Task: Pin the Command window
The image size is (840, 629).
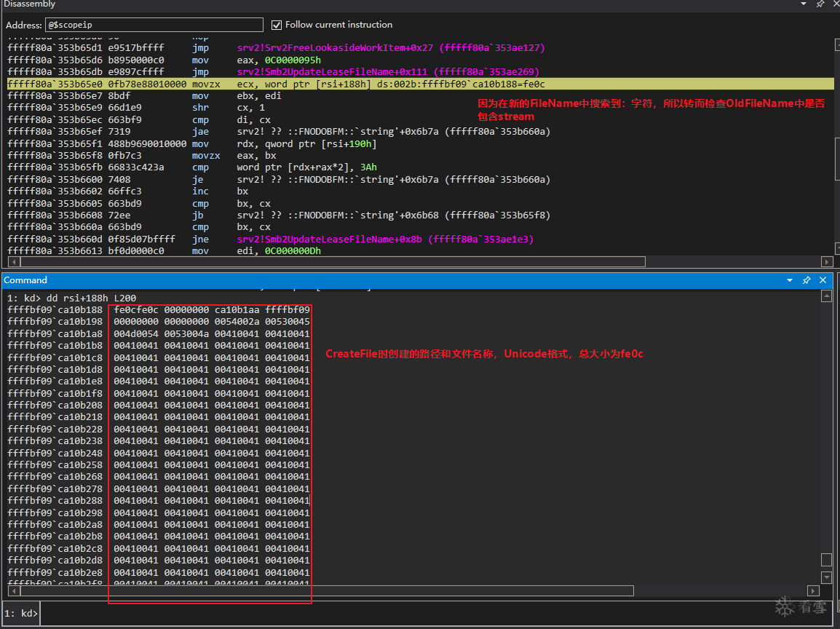Action: (x=807, y=280)
